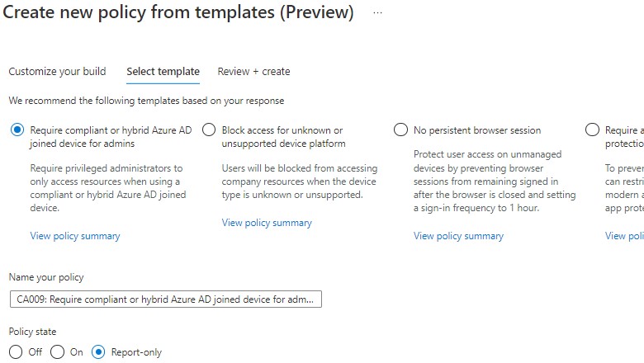Click the page title Create new policy from templates
Screen dimensions: 644x363
point(178,14)
